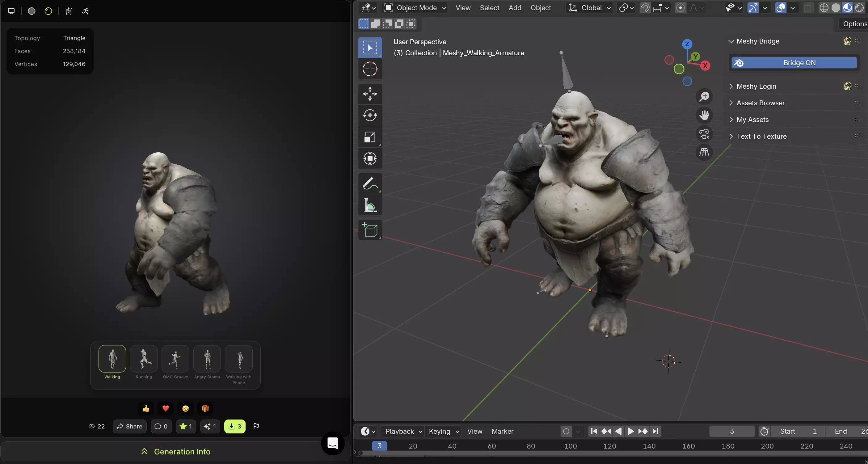Click the blue Z axis on the gizmo
This screenshot has height=464, width=868.
coord(687,44)
